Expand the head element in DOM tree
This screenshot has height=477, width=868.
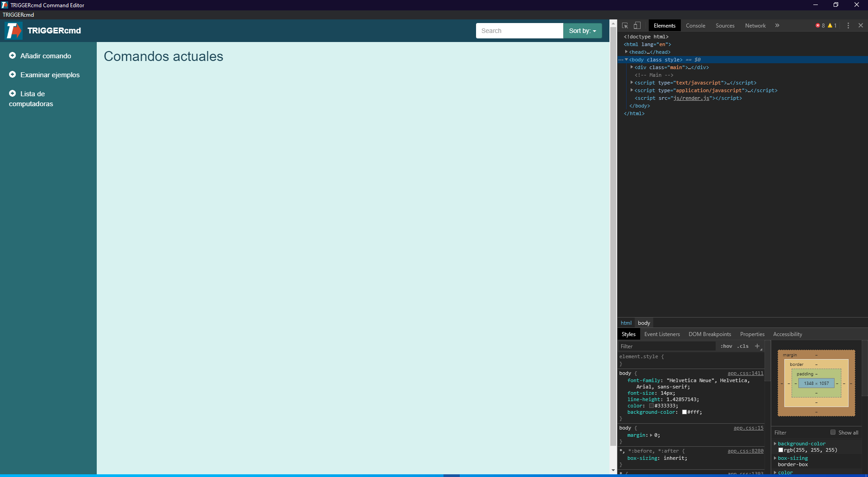(626, 51)
